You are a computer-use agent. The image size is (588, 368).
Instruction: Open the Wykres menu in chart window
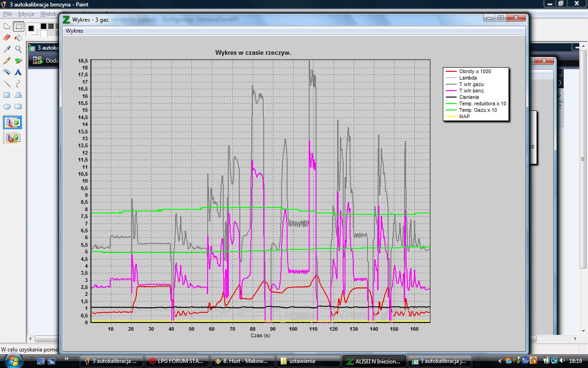74,31
